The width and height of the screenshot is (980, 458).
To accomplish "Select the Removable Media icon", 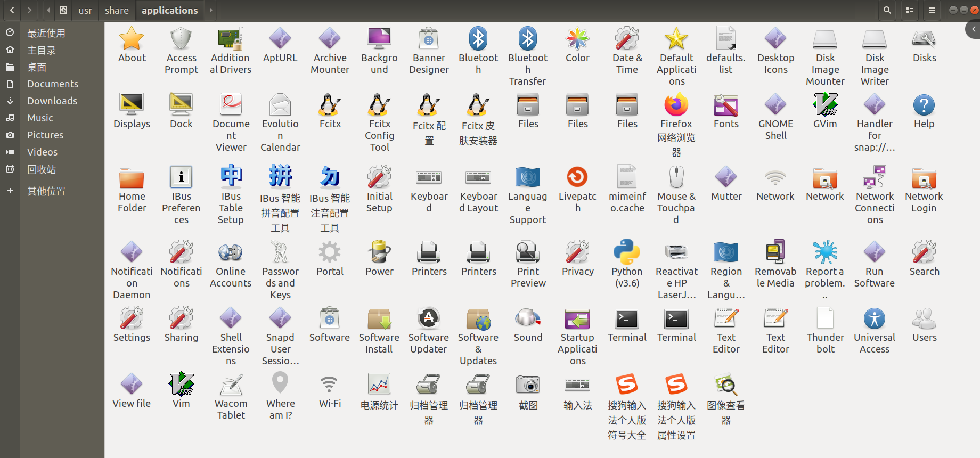I will (775, 252).
